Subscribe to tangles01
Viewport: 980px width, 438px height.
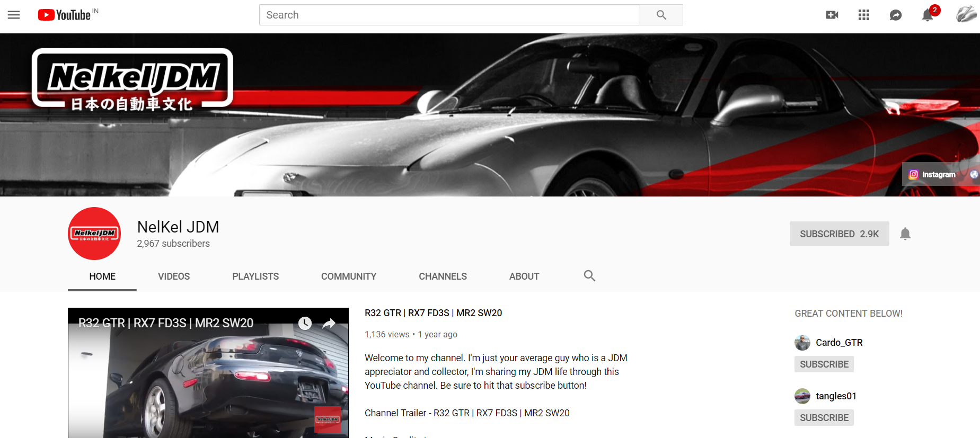[824, 418]
